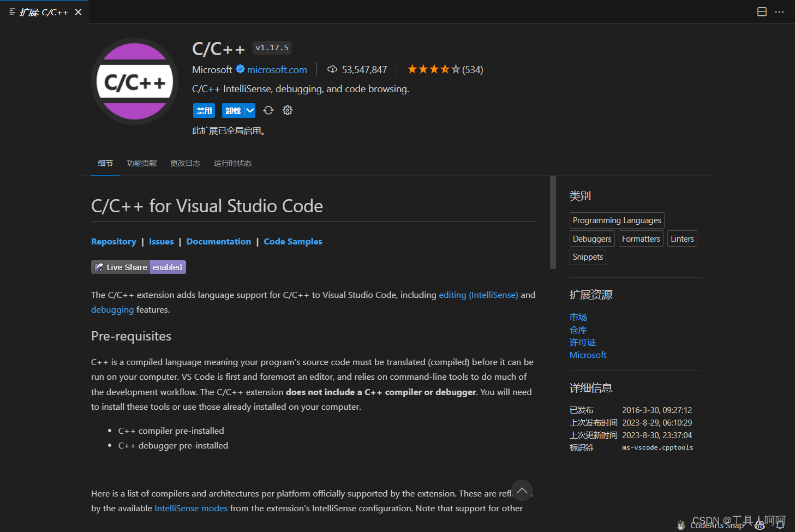Click the sync/auto-update refresh icon
This screenshot has width=795, height=532.
tap(268, 110)
